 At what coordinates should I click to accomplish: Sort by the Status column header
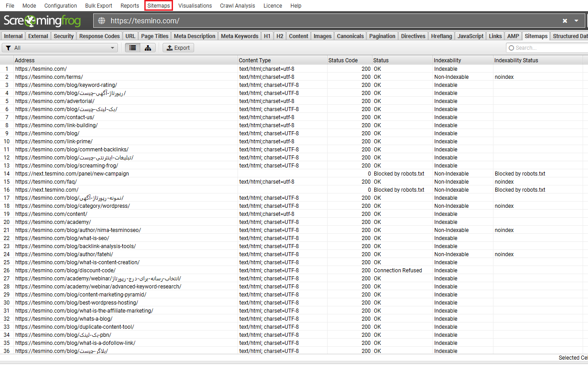pos(402,60)
